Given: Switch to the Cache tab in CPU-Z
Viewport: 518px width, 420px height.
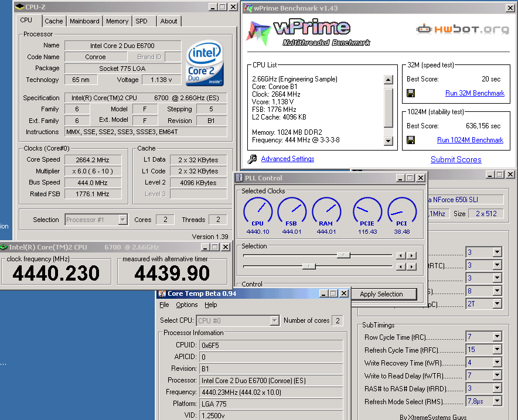Looking at the screenshot, I should [x=54, y=21].
